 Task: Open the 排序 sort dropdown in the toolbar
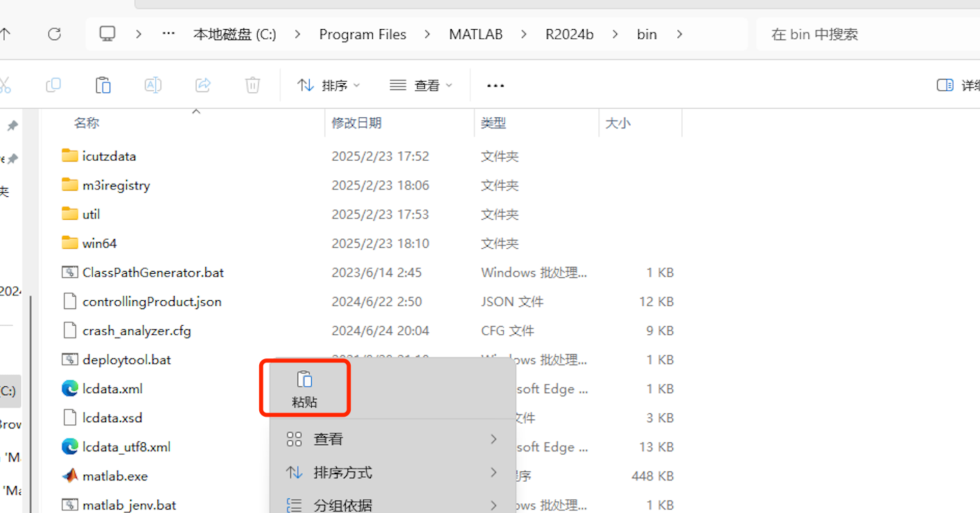[x=329, y=85]
